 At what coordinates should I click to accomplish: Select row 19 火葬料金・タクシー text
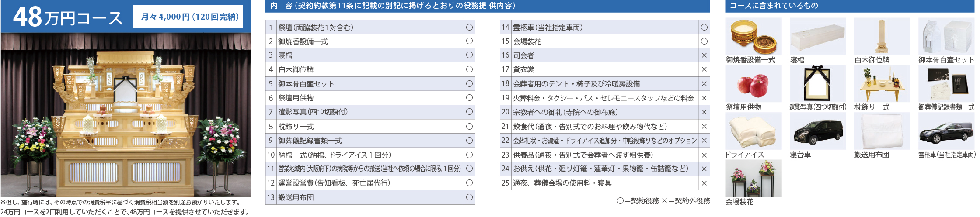[x=603, y=98]
